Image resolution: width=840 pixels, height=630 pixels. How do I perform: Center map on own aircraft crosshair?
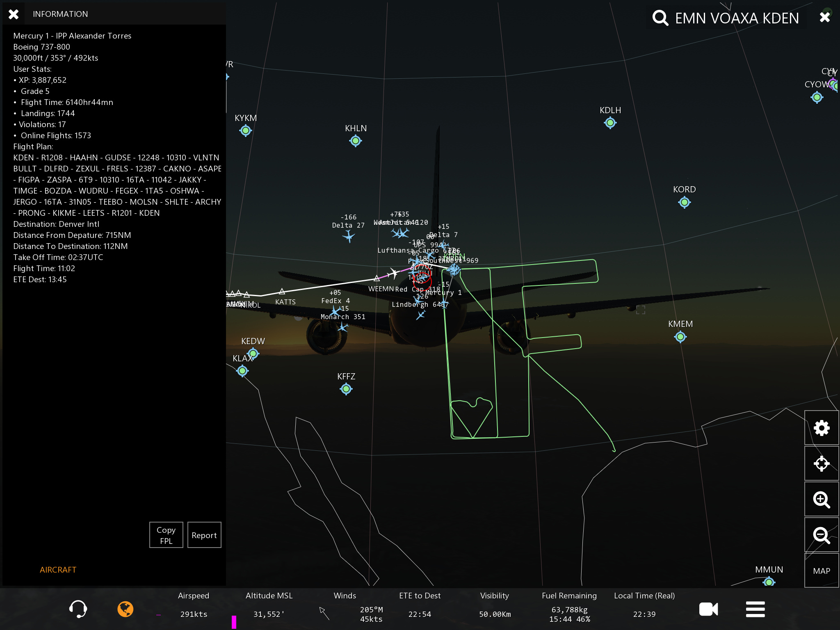click(x=821, y=463)
